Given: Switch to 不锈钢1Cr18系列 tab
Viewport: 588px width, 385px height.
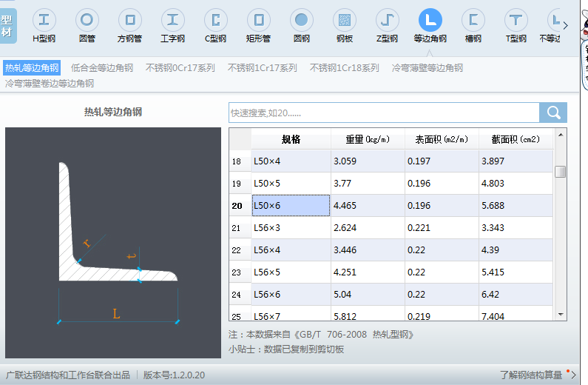Looking at the screenshot, I should click(344, 68).
